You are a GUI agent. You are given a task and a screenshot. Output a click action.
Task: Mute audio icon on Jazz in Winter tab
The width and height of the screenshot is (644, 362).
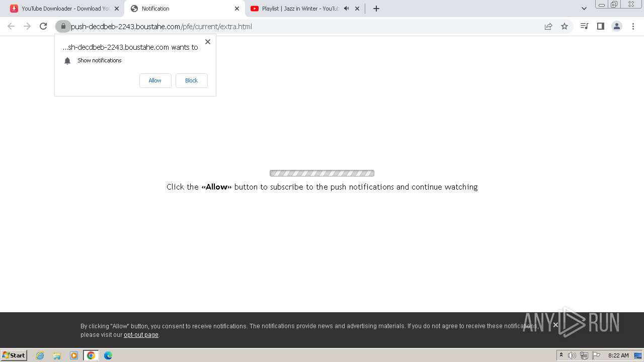point(346,9)
